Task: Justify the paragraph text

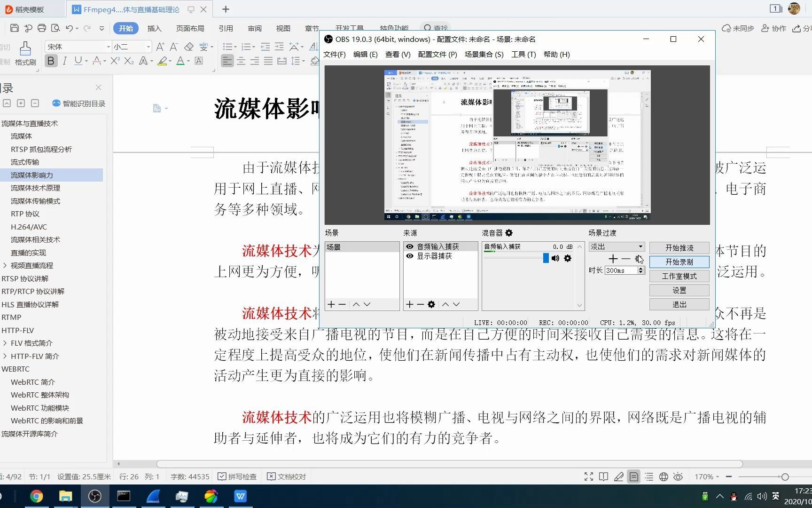Action: click(268, 61)
